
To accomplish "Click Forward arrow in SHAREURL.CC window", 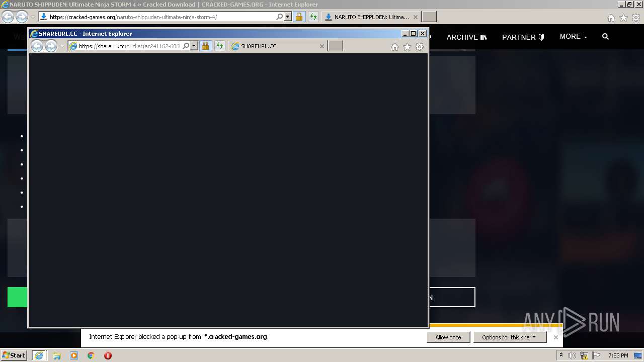I will point(51,46).
